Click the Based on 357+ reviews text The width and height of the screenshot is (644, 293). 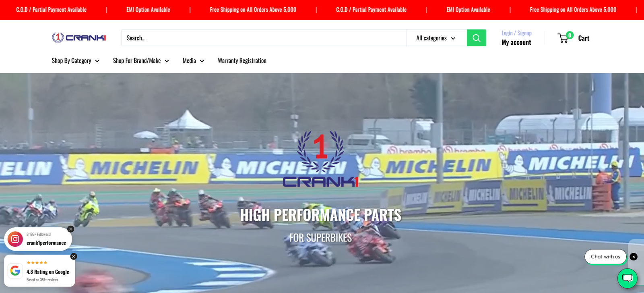tap(42, 280)
